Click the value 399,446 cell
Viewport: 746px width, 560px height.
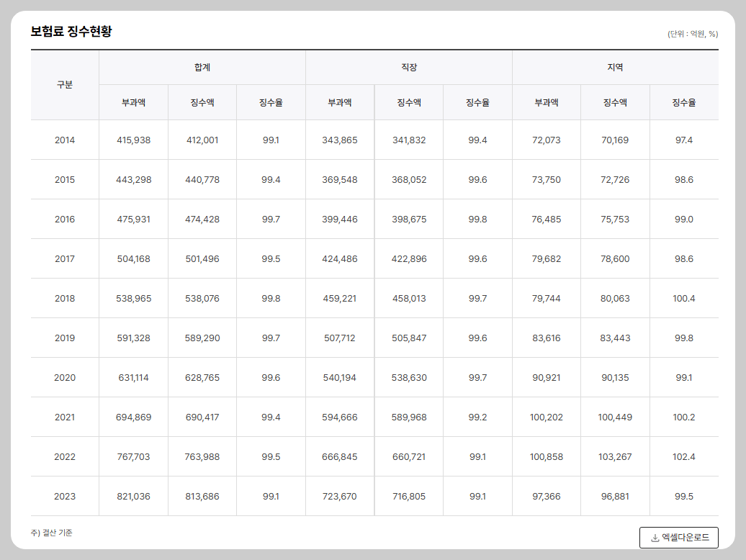340,219
